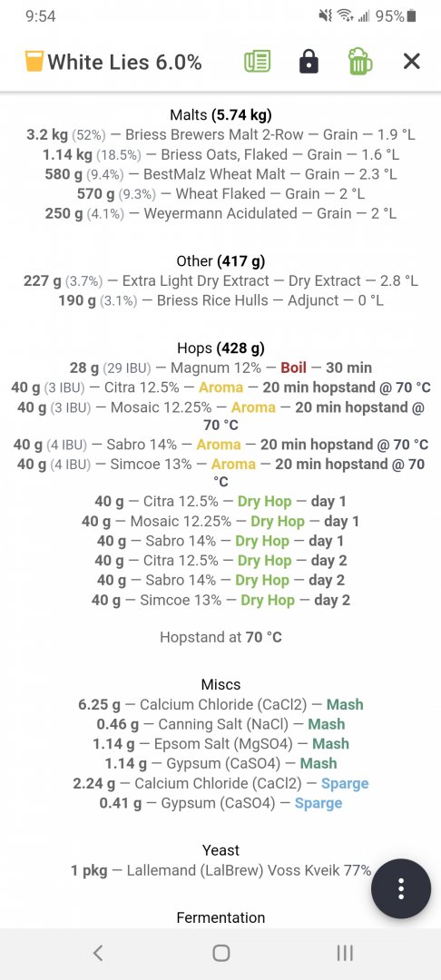Select the Magnum 12% Boil hop entry
441x980 pixels.
click(220, 367)
